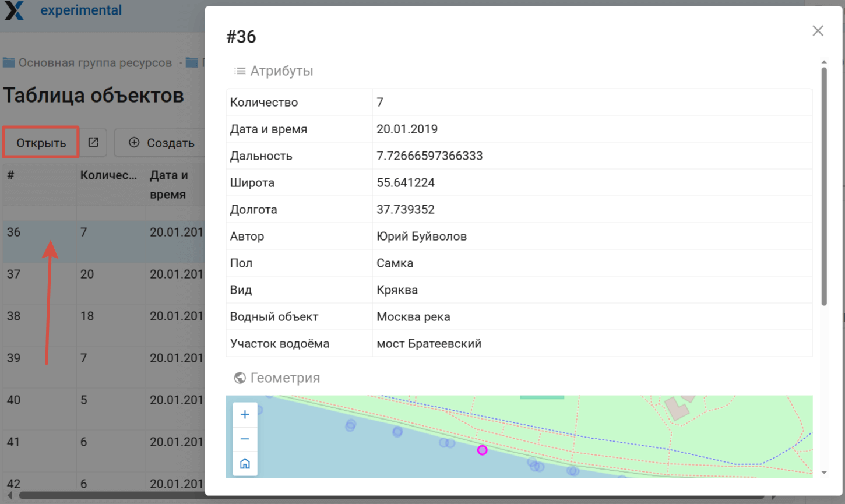Click the Дата и время column header
Screen dimensions: 845x504
169,184
